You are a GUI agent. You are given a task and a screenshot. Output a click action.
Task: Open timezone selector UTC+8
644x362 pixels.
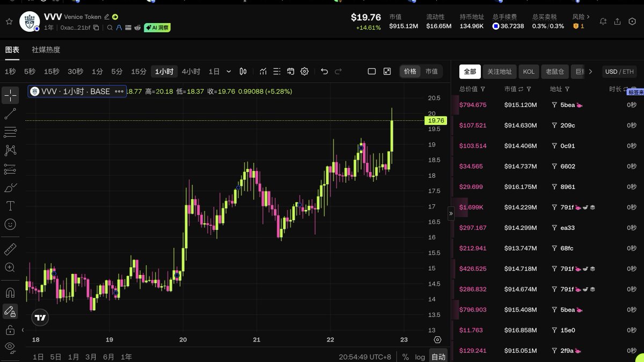click(x=365, y=357)
